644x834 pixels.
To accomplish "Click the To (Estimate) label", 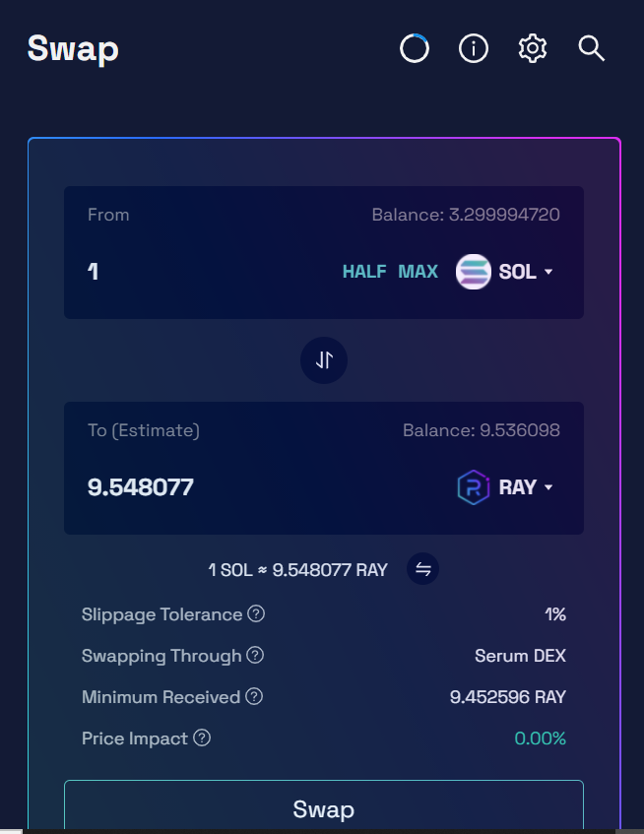I will 144,431.
